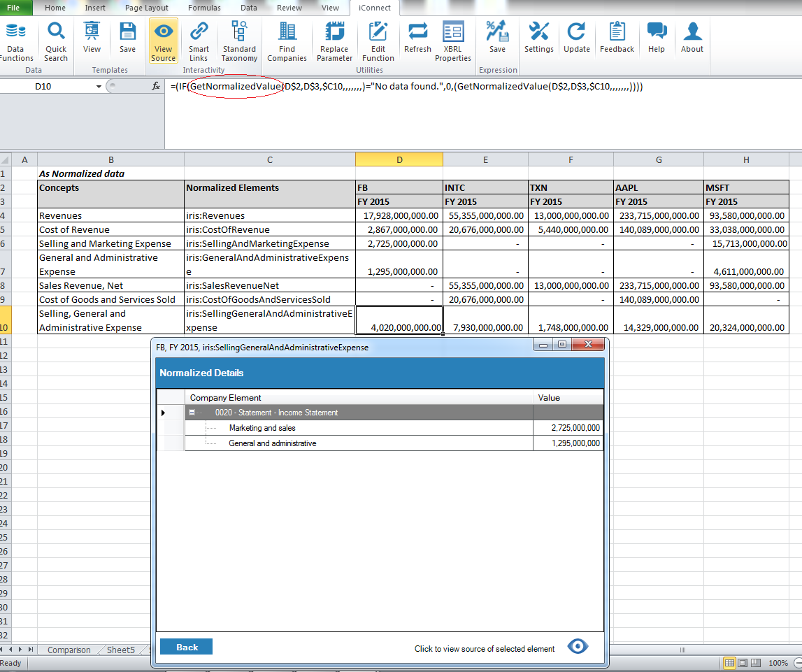
Task: Go to previous sheet tab arrow
Action: pyautogui.click(x=11, y=650)
